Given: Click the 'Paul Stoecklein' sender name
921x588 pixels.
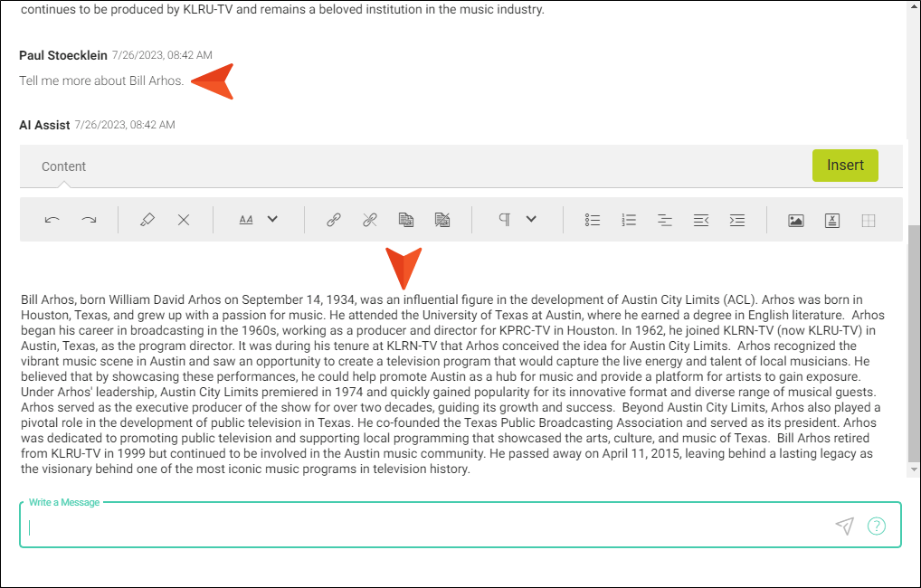Looking at the screenshot, I should pyautogui.click(x=62, y=55).
